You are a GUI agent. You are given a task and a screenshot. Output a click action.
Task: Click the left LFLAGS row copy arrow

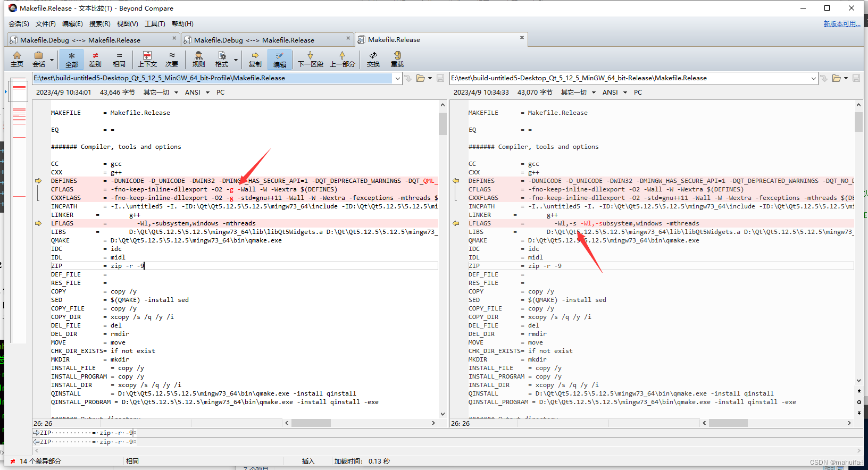click(38, 223)
